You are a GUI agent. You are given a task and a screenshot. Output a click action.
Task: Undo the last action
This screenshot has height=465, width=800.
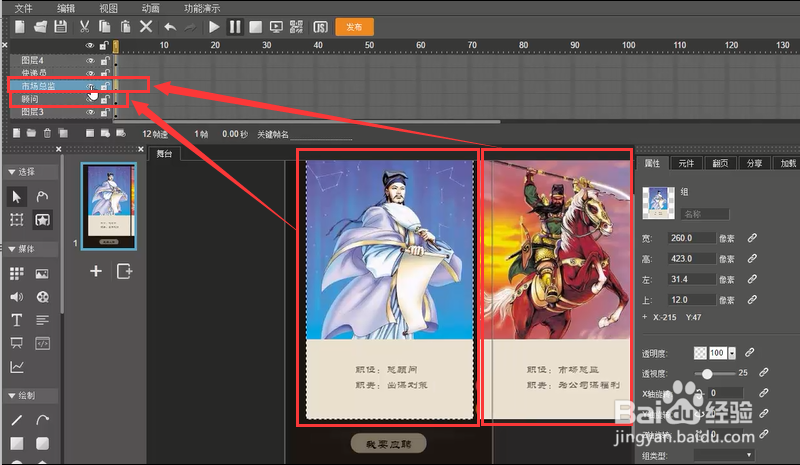tap(170, 27)
